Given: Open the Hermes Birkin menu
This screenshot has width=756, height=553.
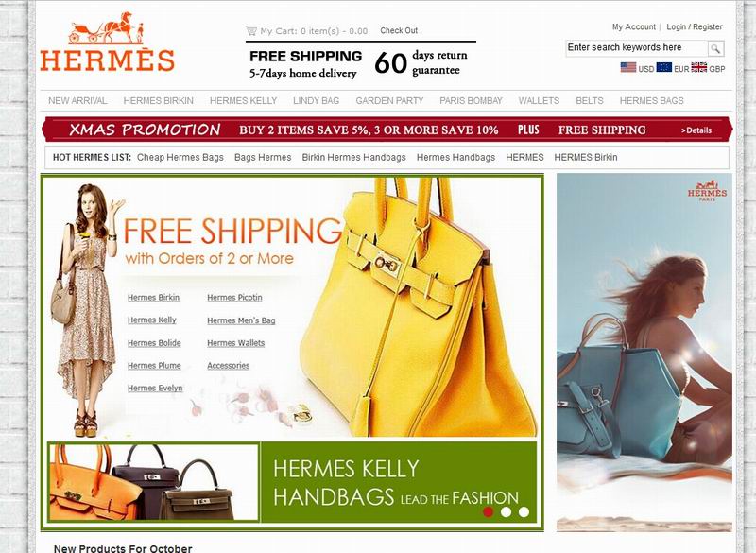Looking at the screenshot, I should (x=158, y=101).
